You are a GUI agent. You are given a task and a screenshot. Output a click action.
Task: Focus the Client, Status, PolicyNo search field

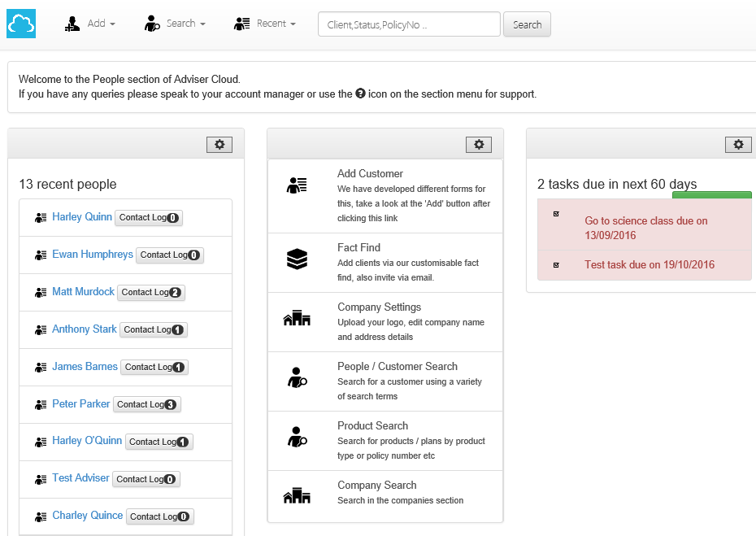(x=408, y=24)
